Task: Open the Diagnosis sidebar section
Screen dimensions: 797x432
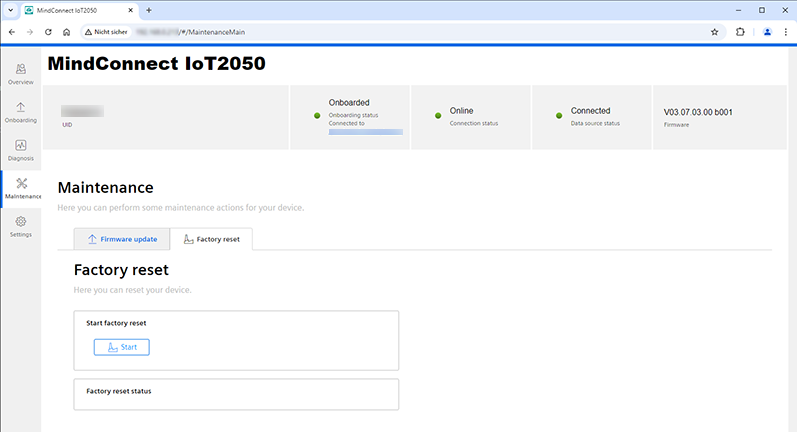Action: pyautogui.click(x=21, y=150)
